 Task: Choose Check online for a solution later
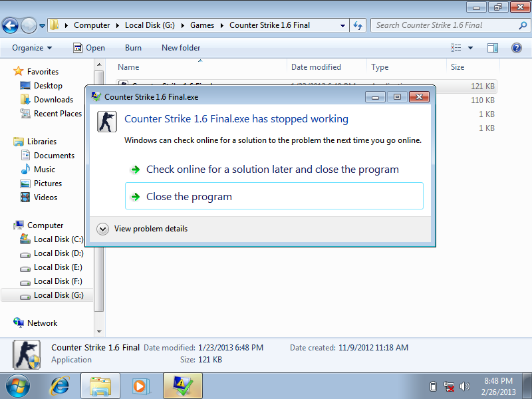click(273, 170)
